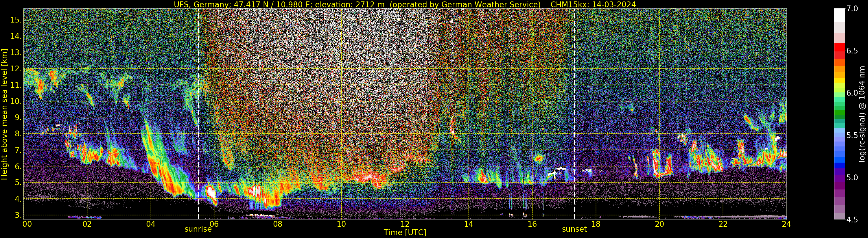Click the 20 tick on the time axis
This screenshot has height=238, width=868.
(659, 224)
